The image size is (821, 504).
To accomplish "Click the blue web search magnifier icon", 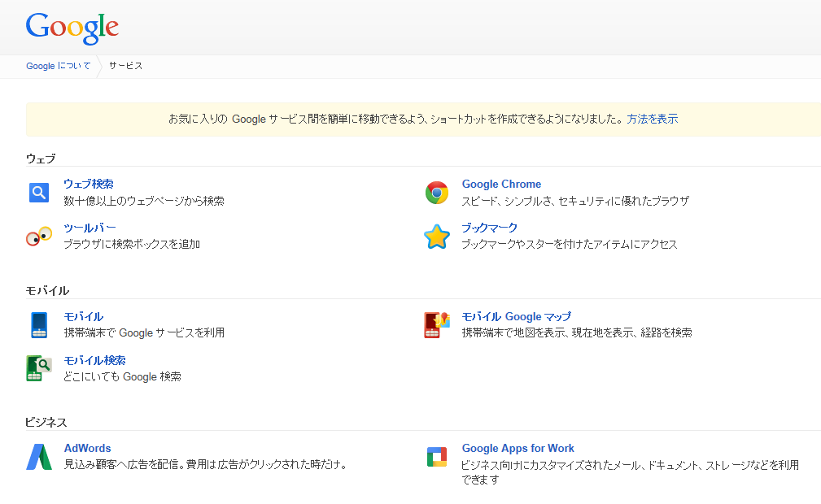I will point(38,192).
